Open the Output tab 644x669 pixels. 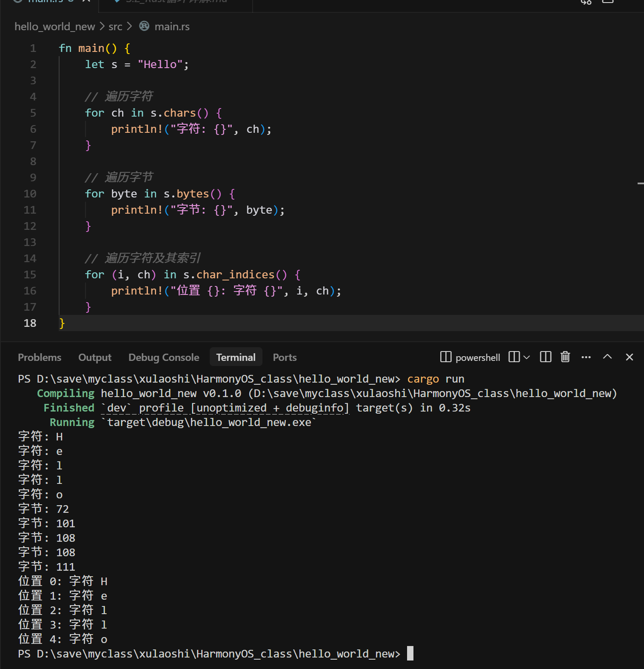pos(95,357)
